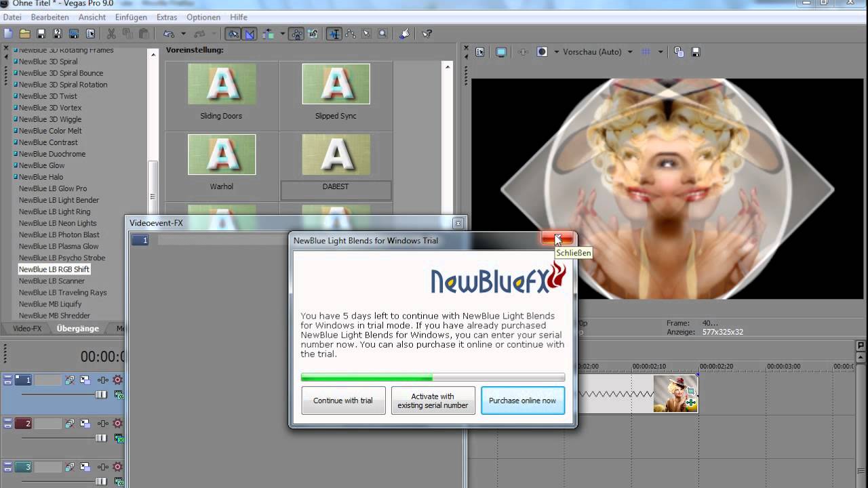Select NewBlue LB Neon Lights in list
Screen dimensions: 868x488
[58, 223]
